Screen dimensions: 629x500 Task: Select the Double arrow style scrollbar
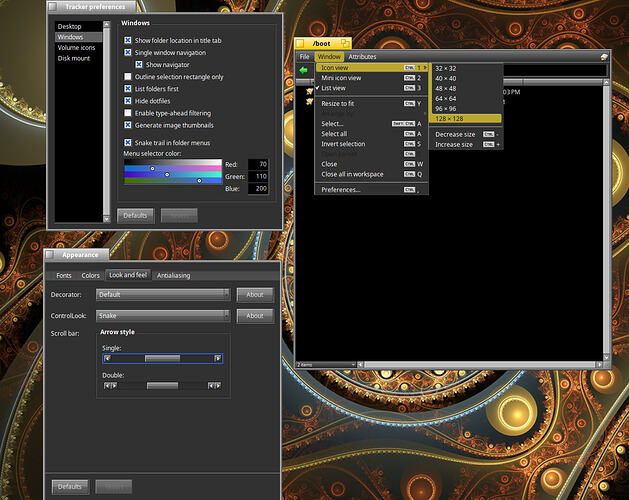[x=162, y=386]
